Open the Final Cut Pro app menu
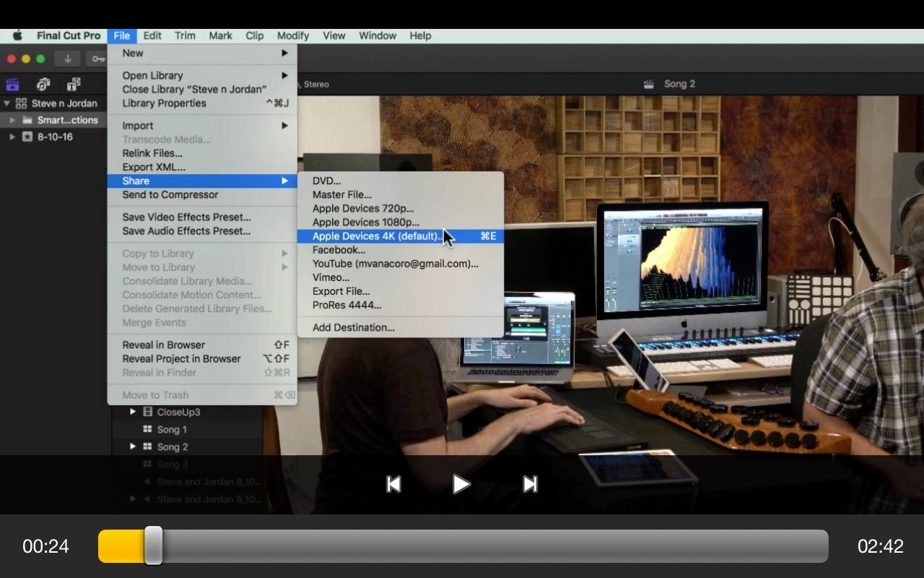Viewport: 924px width, 578px height. coord(69,35)
